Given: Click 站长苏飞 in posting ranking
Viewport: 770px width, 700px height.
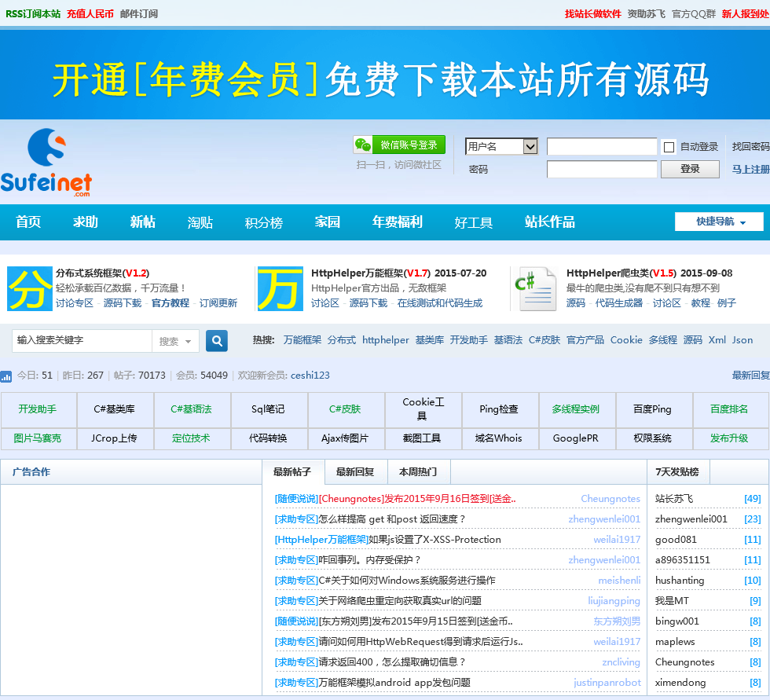Looking at the screenshot, I should pyautogui.click(x=674, y=499).
